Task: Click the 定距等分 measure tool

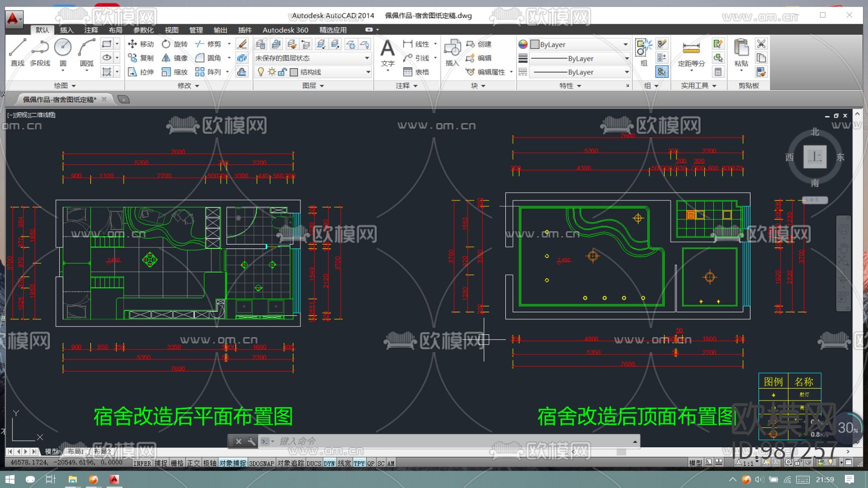Action: pos(691,53)
